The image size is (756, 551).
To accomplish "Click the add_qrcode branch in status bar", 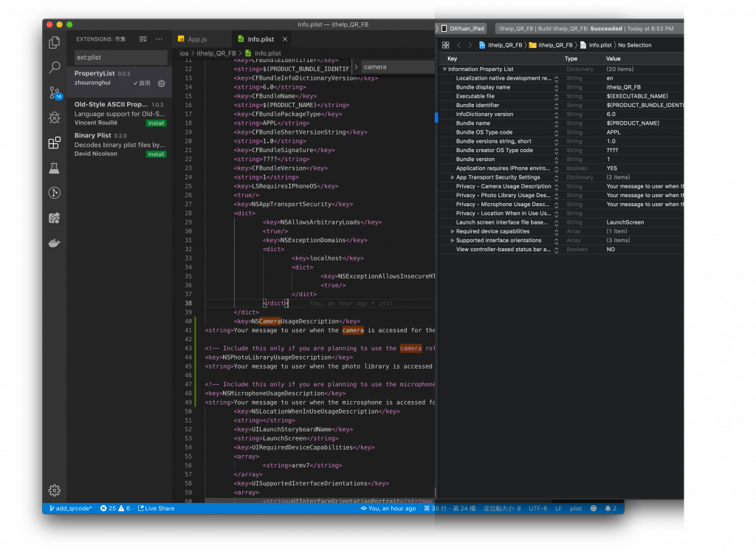I will pos(71,508).
